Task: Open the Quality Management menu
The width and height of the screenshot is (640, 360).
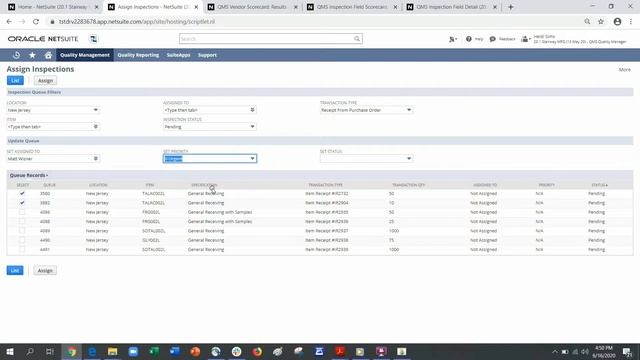Action: point(85,55)
